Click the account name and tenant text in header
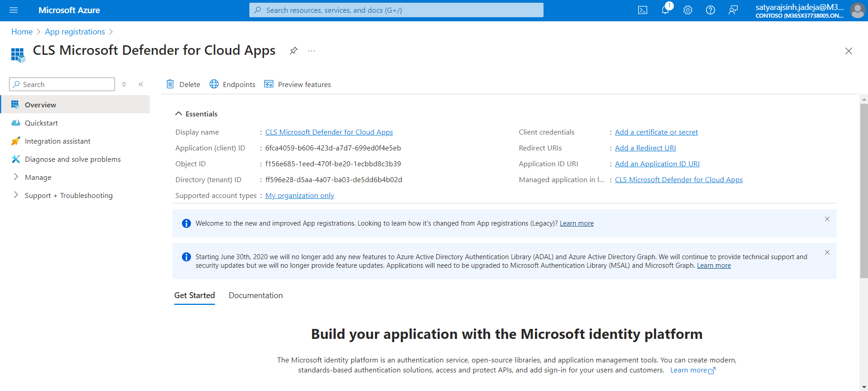This screenshot has height=391, width=868. pos(800,10)
